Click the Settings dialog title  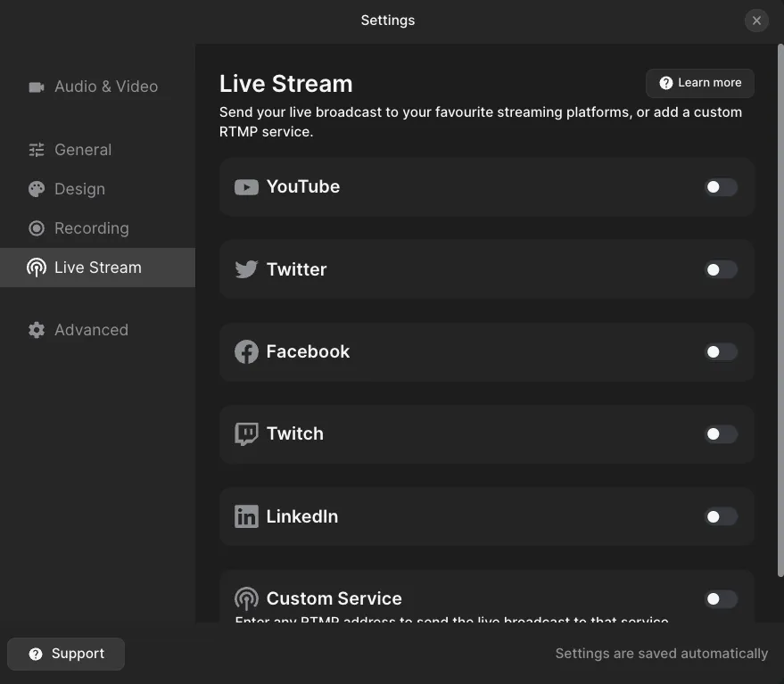(388, 21)
